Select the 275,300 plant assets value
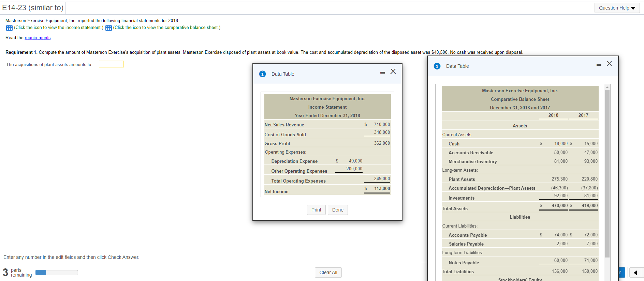The image size is (644, 281). point(560,179)
